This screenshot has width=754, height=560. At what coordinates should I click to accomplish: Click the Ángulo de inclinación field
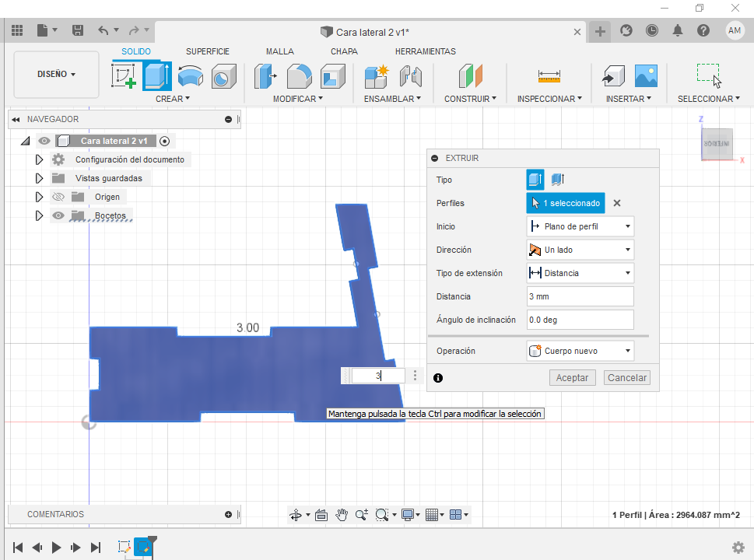580,320
